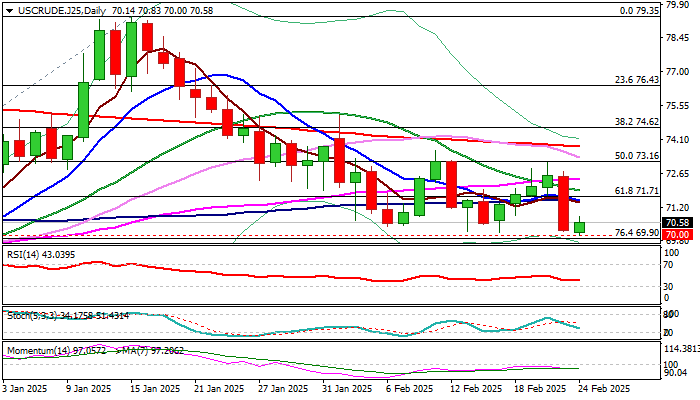Click the red 70.00 price tag

(x=677, y=234)
